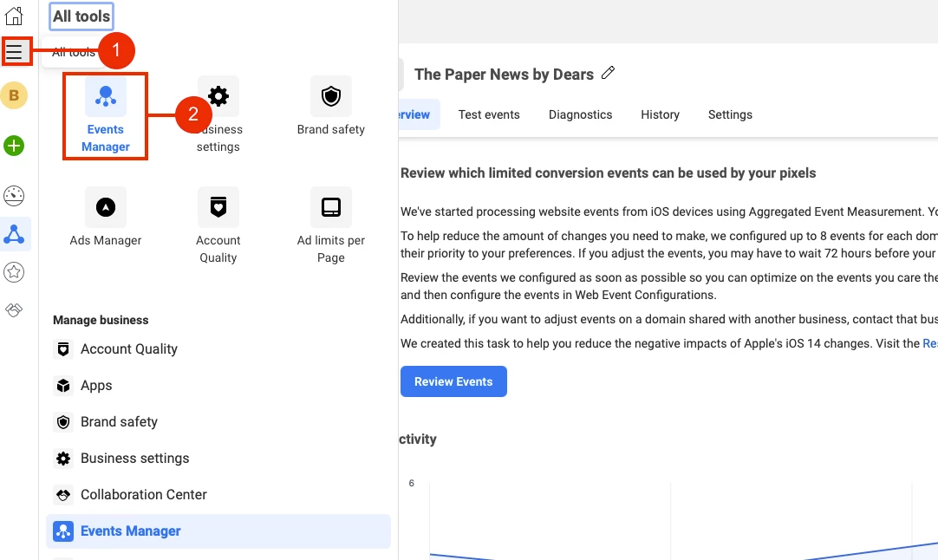Choose Brand safety in Manage business list
The height and width of the screenshot is (560, 938).
point(218,422)
